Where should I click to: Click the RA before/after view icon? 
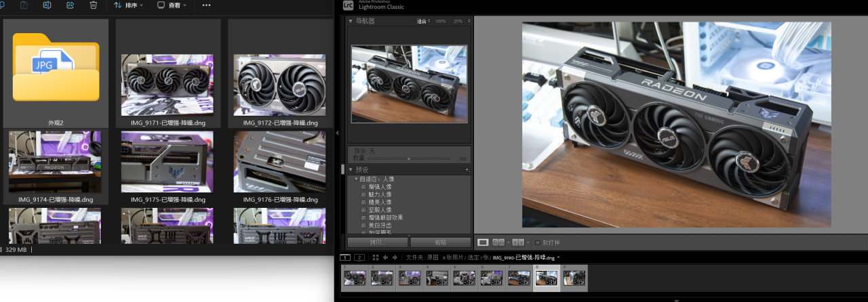[x=498, y=242]
